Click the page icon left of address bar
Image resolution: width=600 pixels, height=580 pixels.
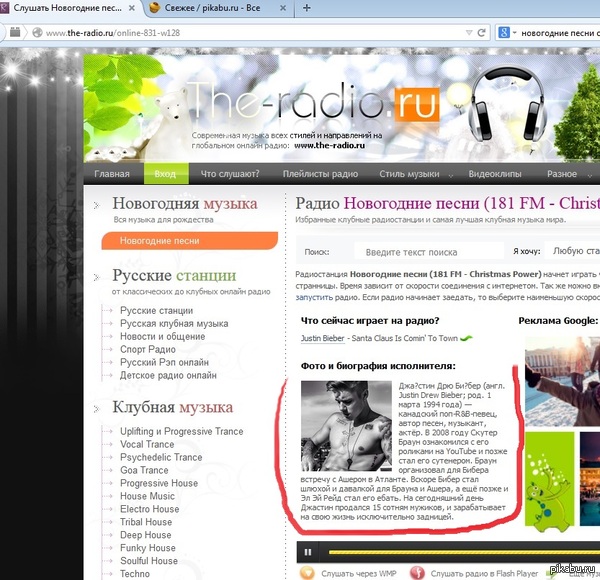(15, 33)
